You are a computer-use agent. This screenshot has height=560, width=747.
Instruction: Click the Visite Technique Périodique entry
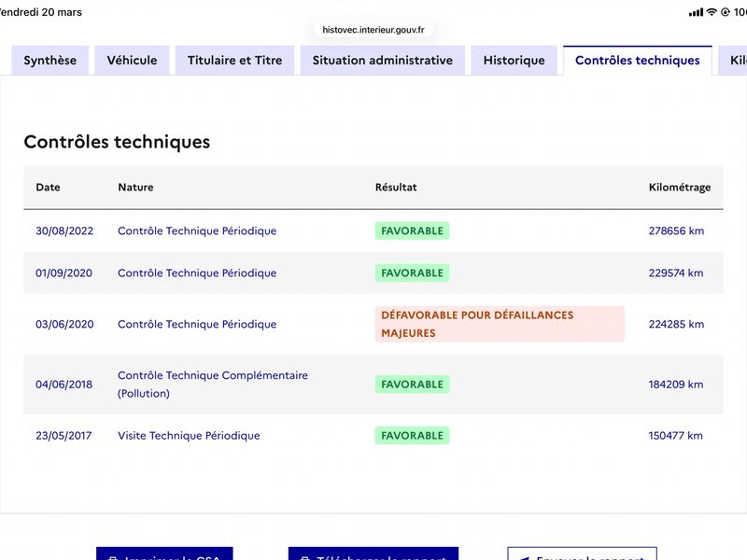(x=189, y=436)
